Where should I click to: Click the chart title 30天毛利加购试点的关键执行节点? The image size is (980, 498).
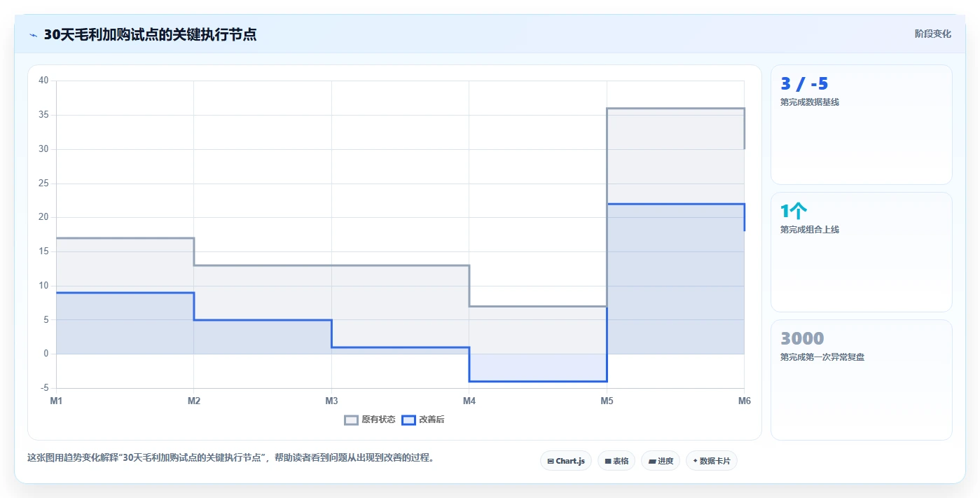pos(150,35)
